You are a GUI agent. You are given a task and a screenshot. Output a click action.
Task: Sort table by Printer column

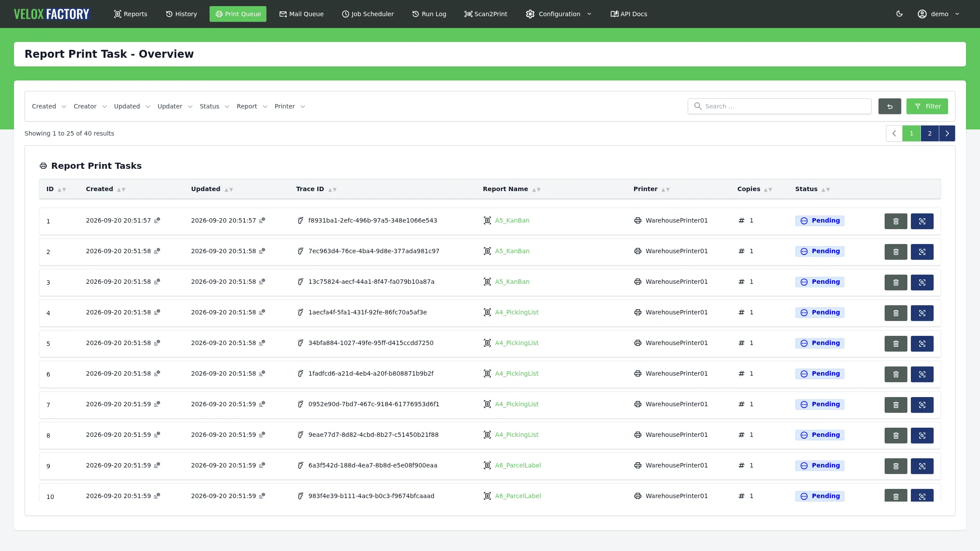(x=665, y=189)
